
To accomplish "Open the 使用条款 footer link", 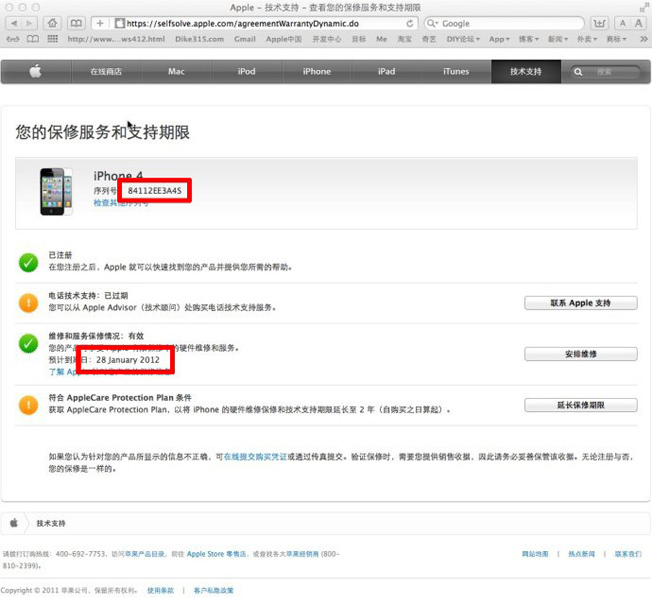I will 161,591.
